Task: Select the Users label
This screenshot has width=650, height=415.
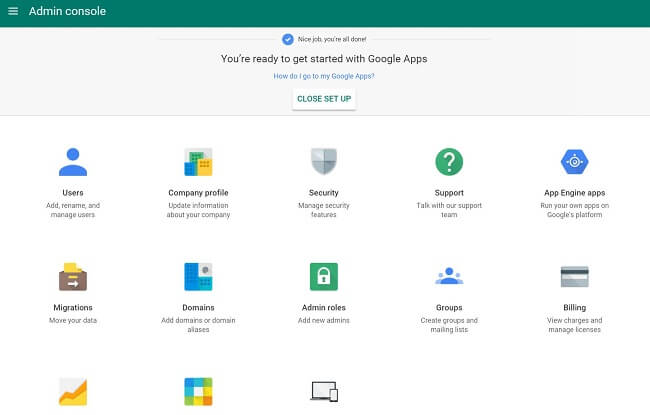Action: click(x=73, y=193)
